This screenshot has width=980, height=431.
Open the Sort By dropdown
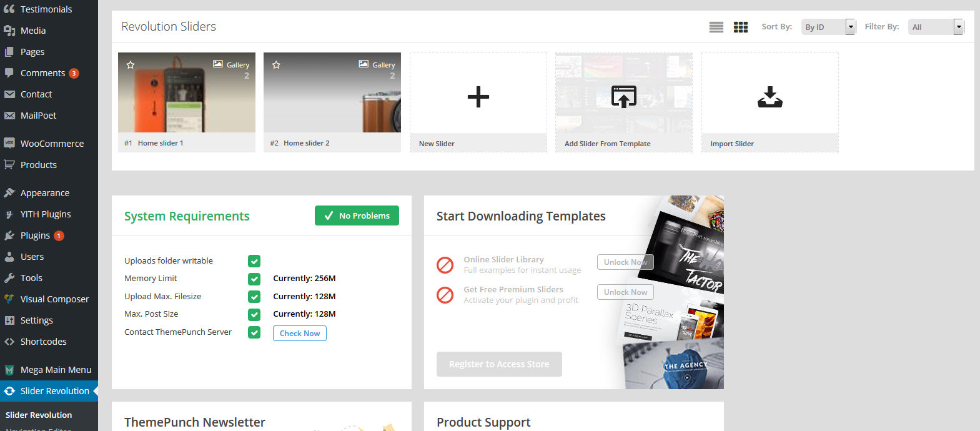coord(828,27)
